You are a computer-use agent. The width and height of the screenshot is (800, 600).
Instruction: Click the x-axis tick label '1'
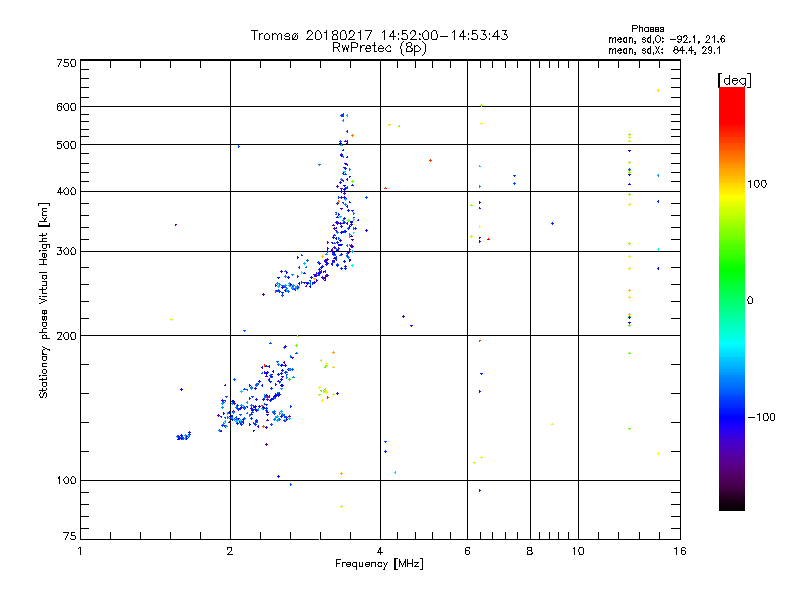tap(80, 551)
